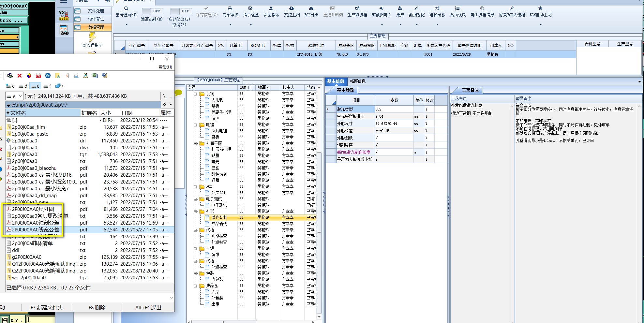Click the Excel icon in file manager toolbar

point(95,76)
